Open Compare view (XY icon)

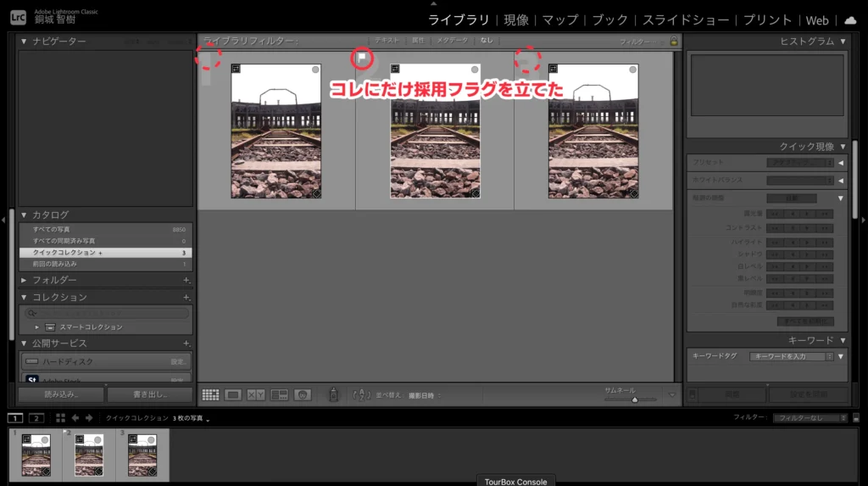pyautogui.click(x=256, y=395)
